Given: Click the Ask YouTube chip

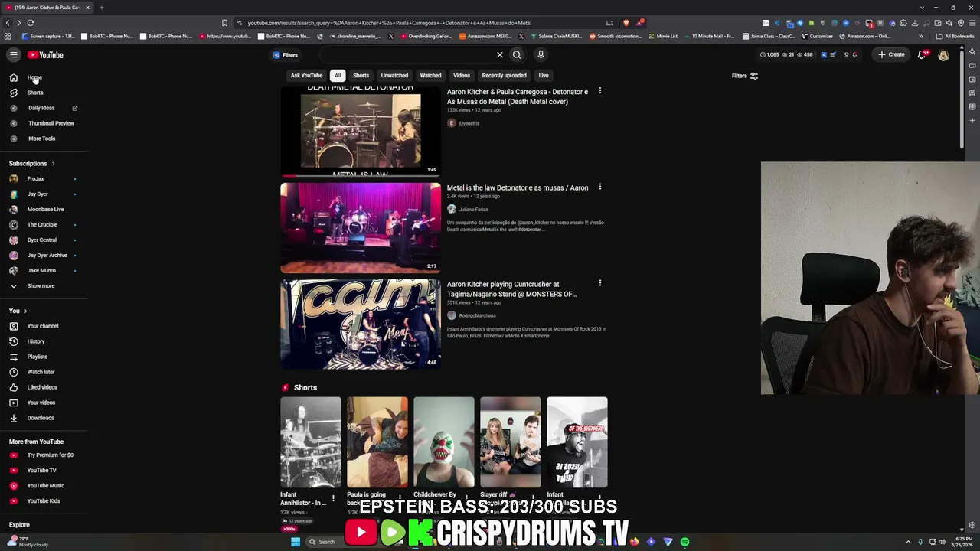Looking at the screenshot, I should [306, 76].
